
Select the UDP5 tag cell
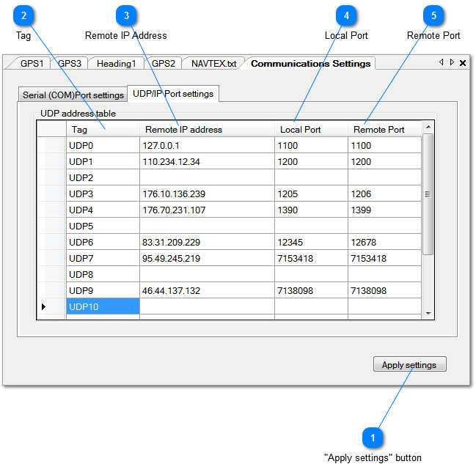[x=103, y=226]
